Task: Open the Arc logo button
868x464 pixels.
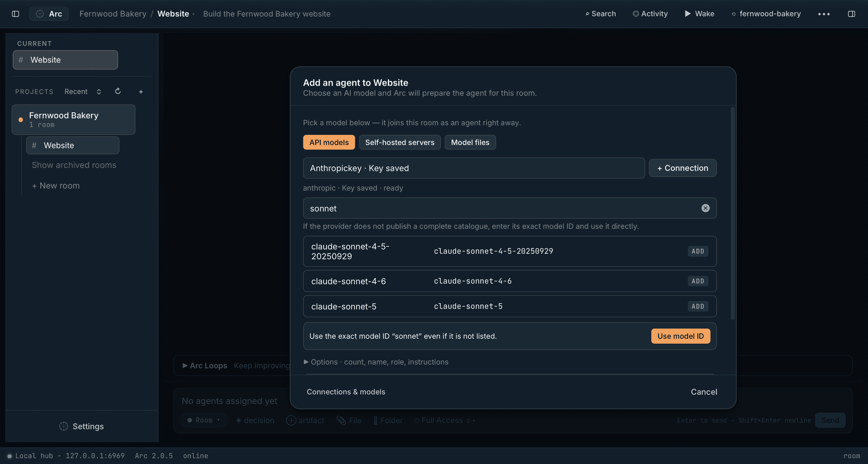Action: 49,14
